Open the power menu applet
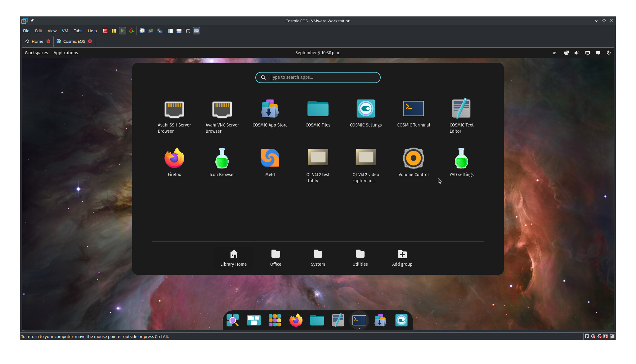Viewport: 636px width, 364px height. pos(609,53)
